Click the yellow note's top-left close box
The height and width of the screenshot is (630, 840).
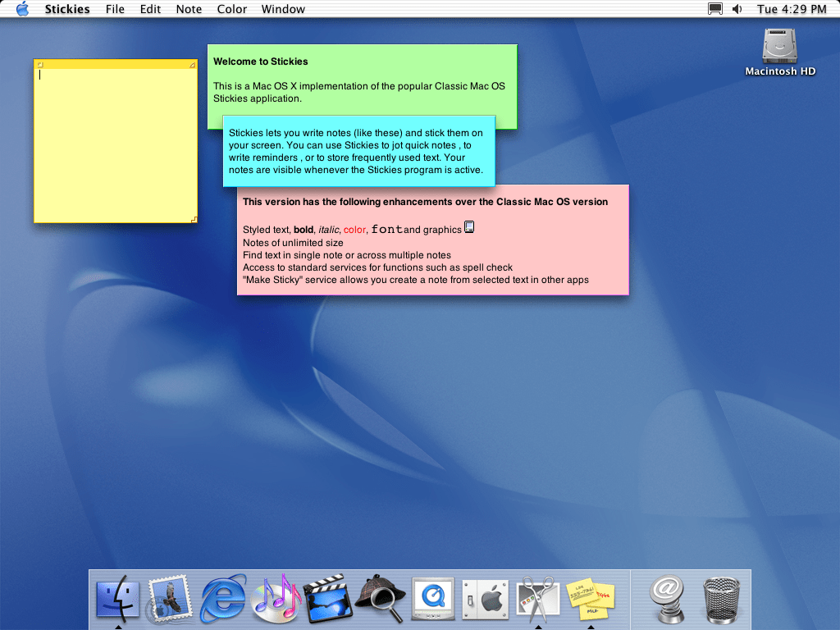(x=39, y=64)
